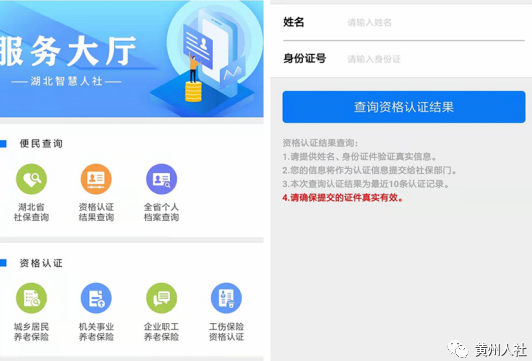Click the 服务大厅 banner image

point(132,59)
